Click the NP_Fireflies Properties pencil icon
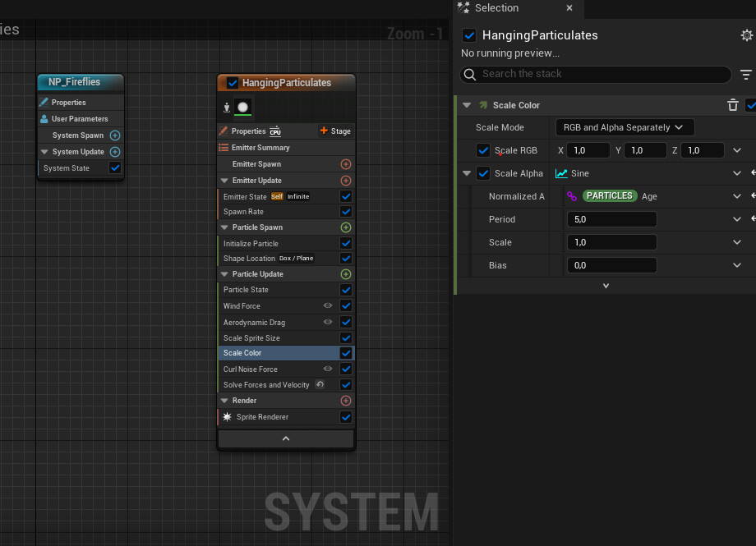The image size is (756, 546). point(44,102)
